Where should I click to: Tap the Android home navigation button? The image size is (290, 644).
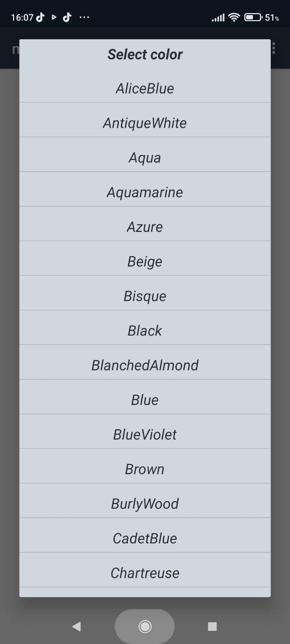tap(145, 626)
